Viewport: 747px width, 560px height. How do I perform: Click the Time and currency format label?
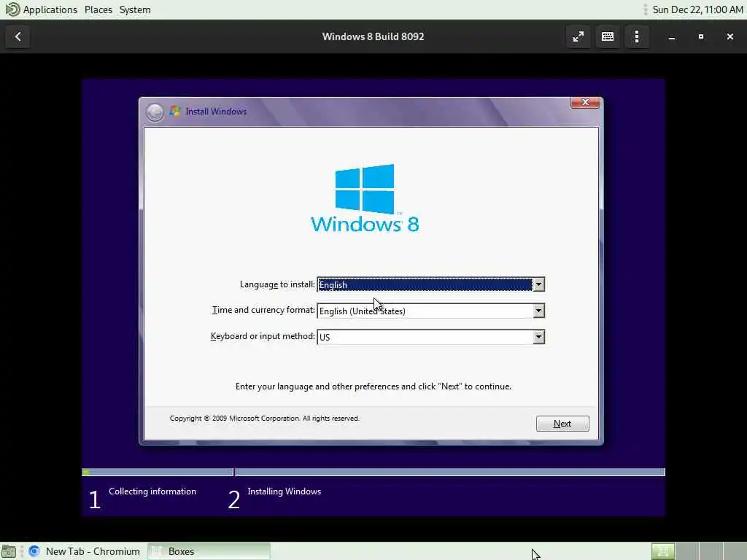point(263,310)
